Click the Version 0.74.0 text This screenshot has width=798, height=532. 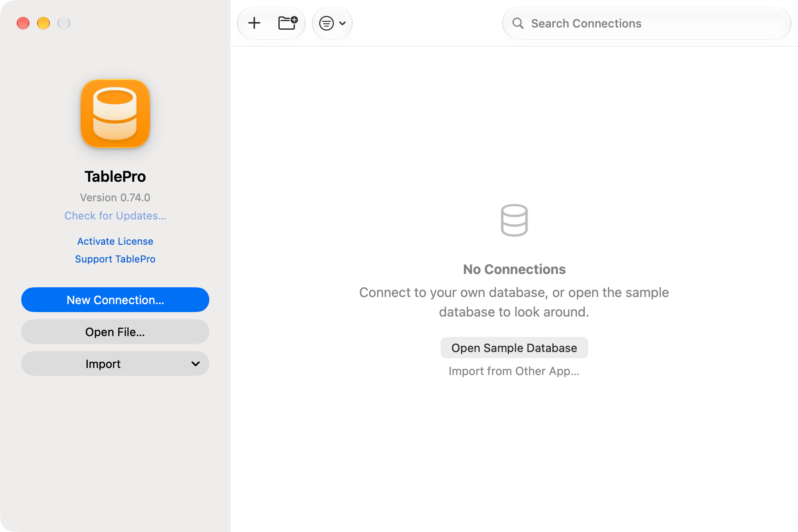tap(115, 197)
